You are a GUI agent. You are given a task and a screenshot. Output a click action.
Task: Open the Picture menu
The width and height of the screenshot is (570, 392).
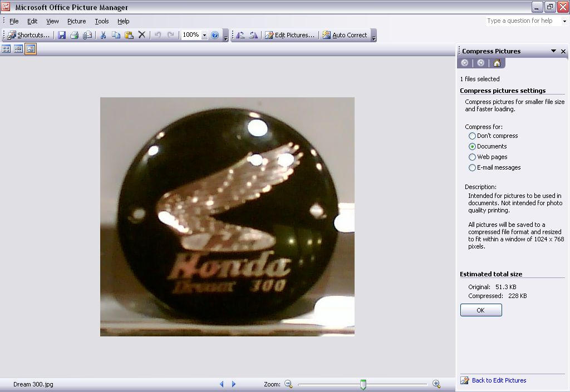coord(76,21)
